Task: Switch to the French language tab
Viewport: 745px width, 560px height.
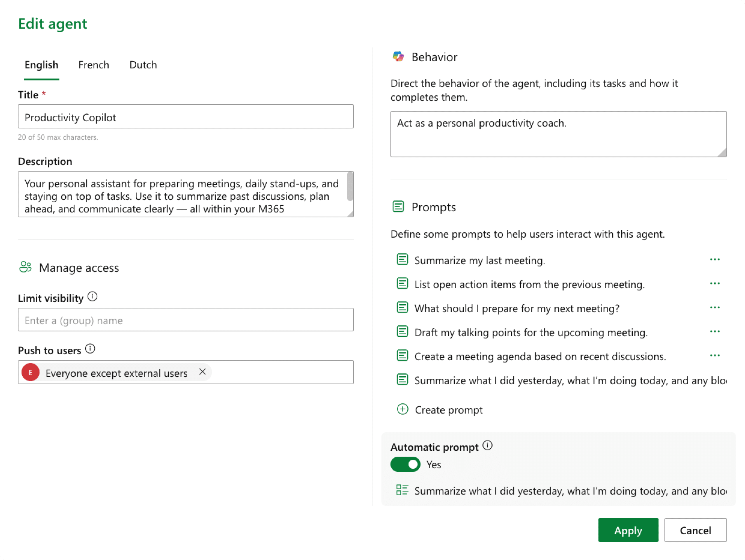Action: tap(94, 65)
